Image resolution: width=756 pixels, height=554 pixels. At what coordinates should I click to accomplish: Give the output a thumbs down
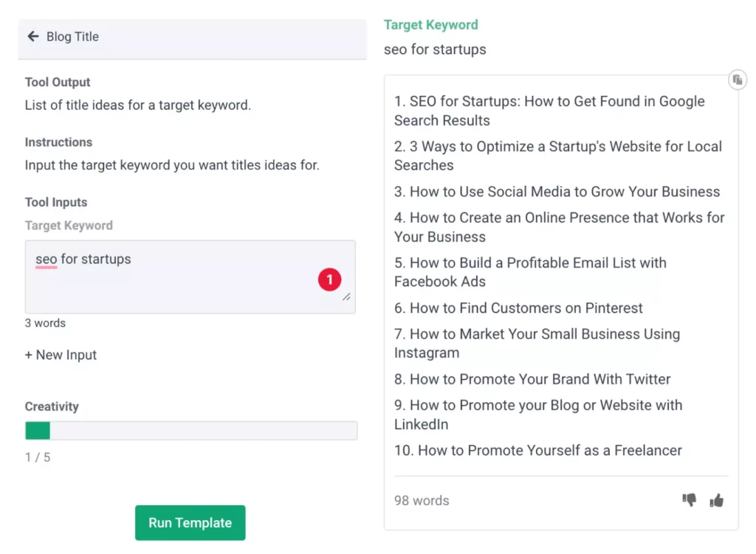[690, 500]
